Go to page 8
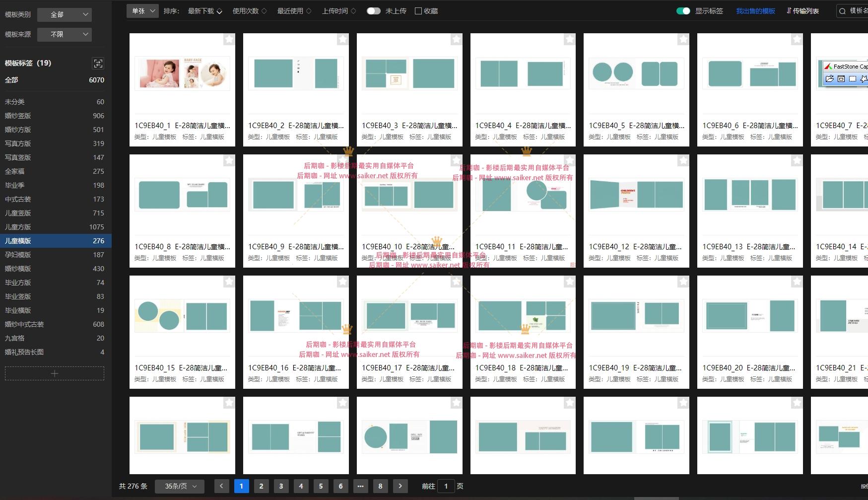 (x=380, y=486)
